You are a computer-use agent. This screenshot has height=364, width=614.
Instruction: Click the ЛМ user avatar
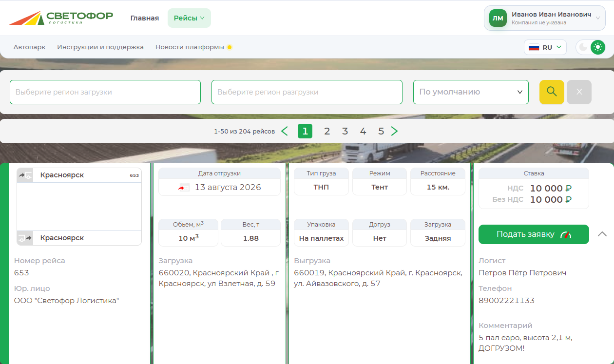(x=498, y=18)
